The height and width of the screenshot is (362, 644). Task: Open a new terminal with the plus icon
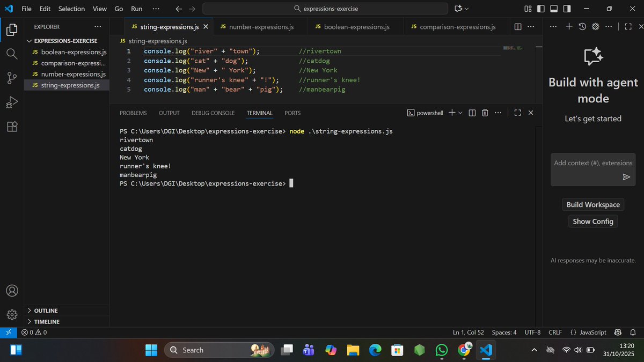coord(452,113)
